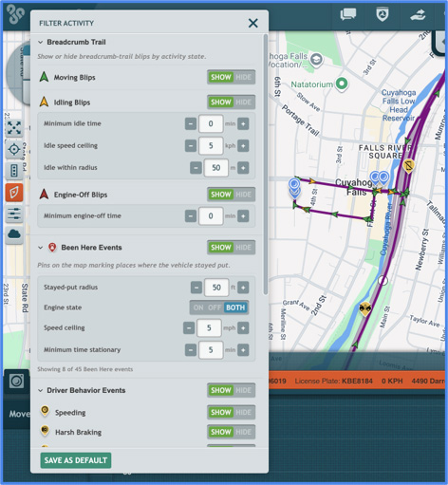
Task: Toggle Driver Behavior Events show/hide switch
Action: point(232,390)
